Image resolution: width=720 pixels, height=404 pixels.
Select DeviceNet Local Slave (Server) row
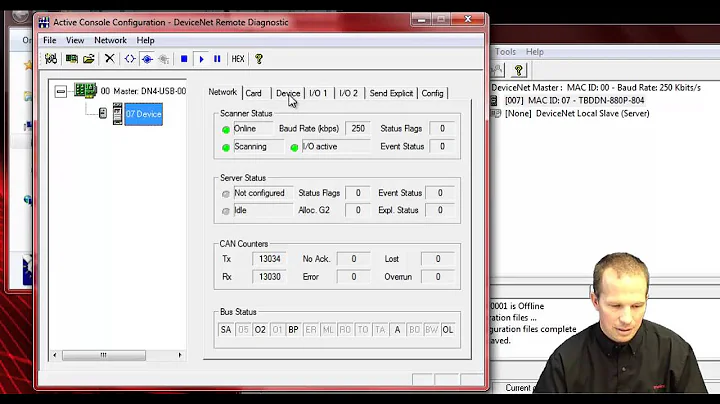[577, 113]
